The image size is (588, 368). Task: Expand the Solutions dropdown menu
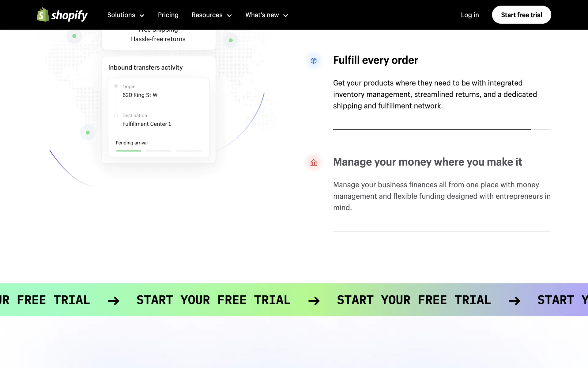[x=126, y=15]
